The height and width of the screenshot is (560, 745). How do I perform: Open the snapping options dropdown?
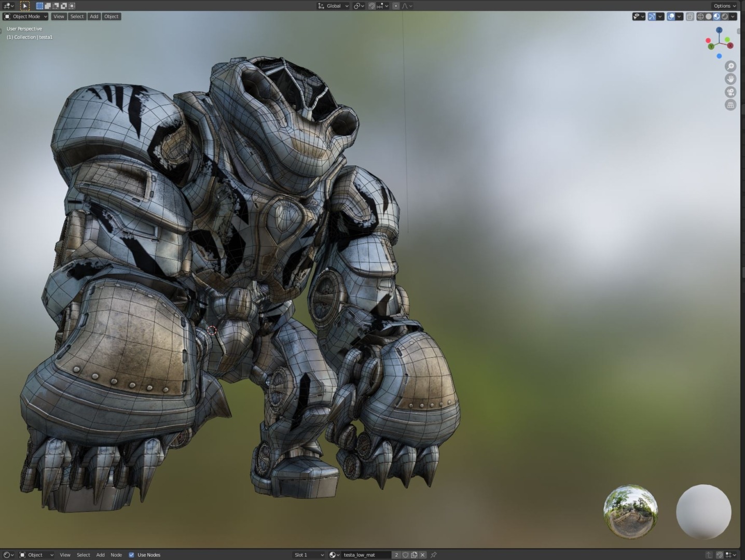tap(383, 6)
